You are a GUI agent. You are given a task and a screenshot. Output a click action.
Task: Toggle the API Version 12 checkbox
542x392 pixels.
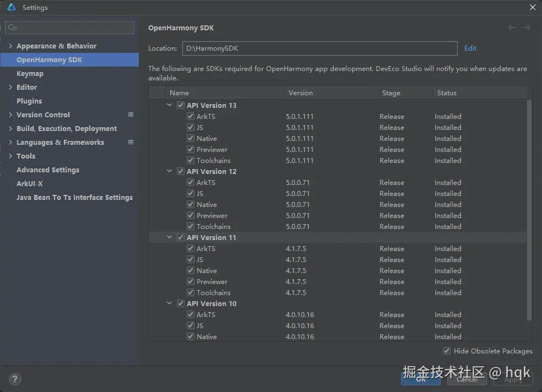tap(181, 171)
